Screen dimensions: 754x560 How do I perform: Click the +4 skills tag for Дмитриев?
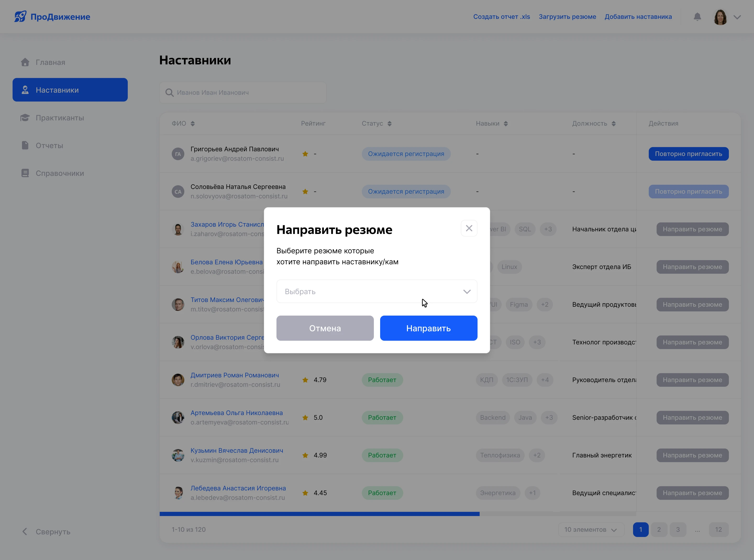point(545,380)
